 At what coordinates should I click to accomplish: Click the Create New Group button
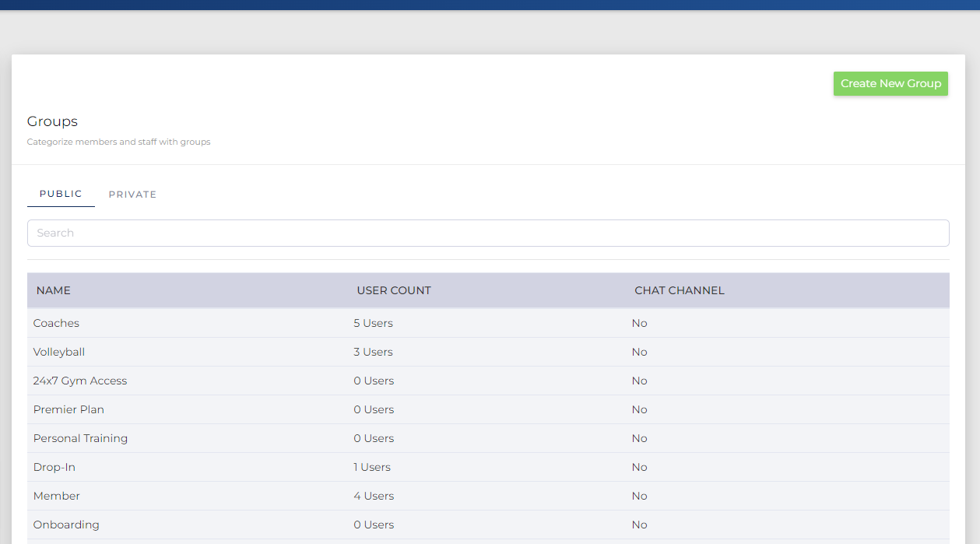890,83
